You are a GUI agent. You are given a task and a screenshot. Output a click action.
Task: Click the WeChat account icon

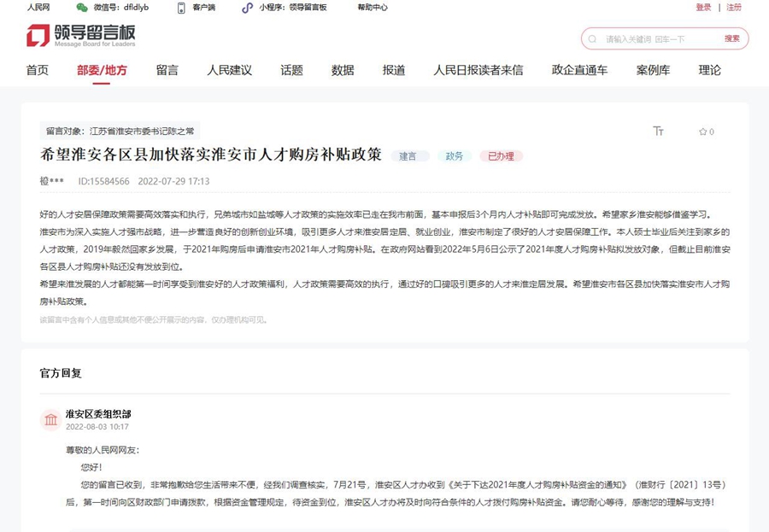click(82, 8)
